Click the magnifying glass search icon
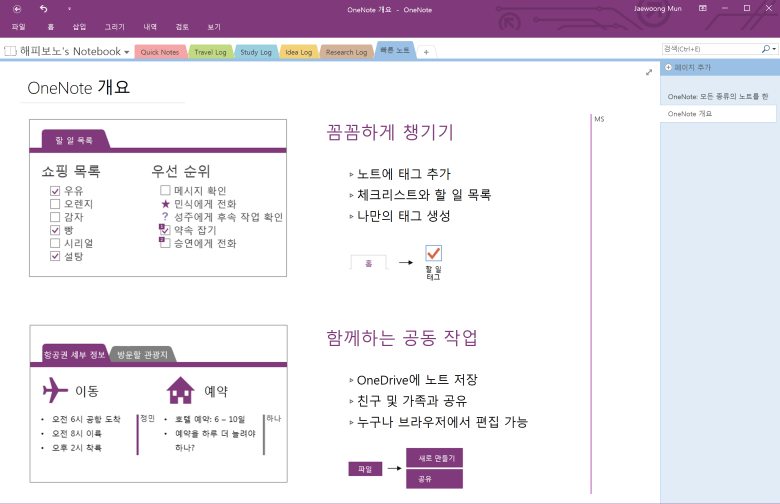This screenshot has width=780, height=504. (766, 49)
